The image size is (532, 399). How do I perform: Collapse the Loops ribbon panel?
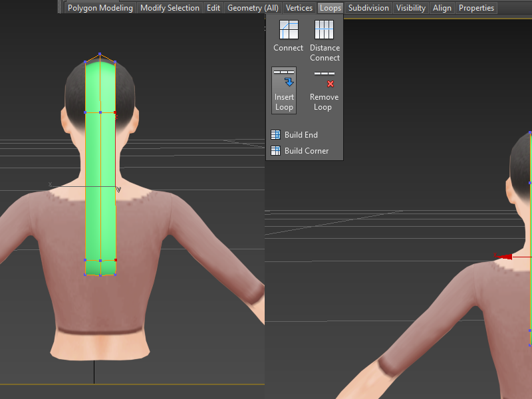[x=331, y=8]
